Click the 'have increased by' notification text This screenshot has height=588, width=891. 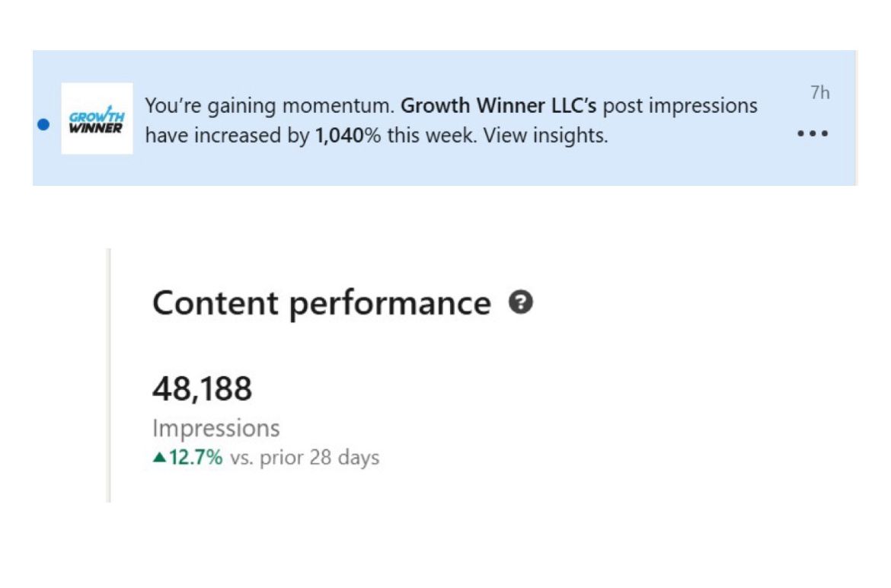(227, 137)
